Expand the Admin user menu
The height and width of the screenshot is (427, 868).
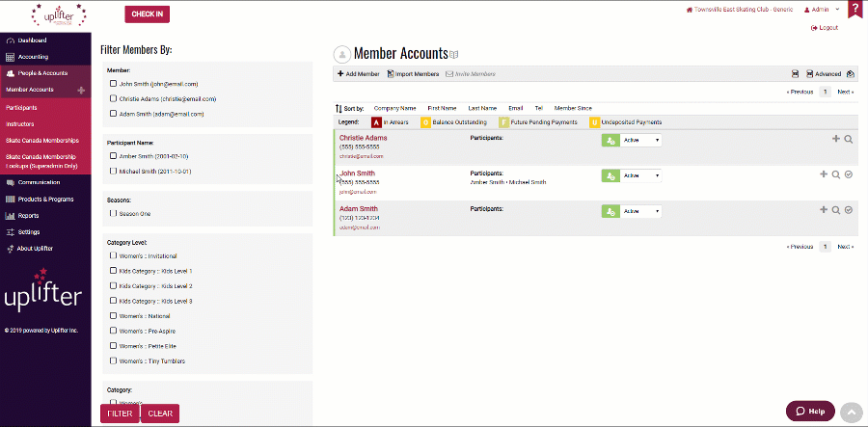coord(822,9)
